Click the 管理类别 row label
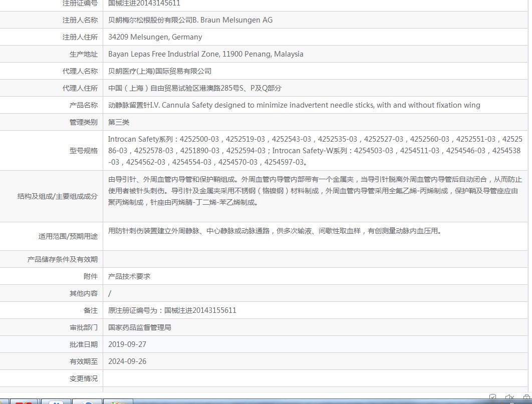532x404 pixels. pos(84,122)
